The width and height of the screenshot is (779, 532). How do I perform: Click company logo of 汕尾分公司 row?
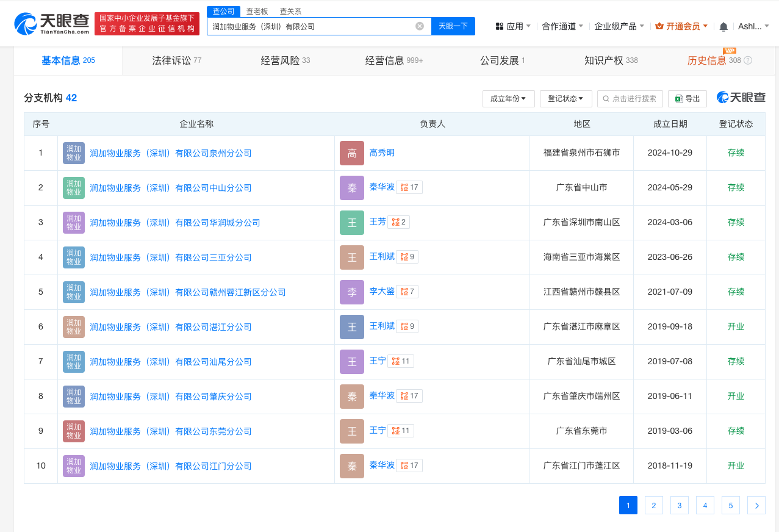coord(74,362)
